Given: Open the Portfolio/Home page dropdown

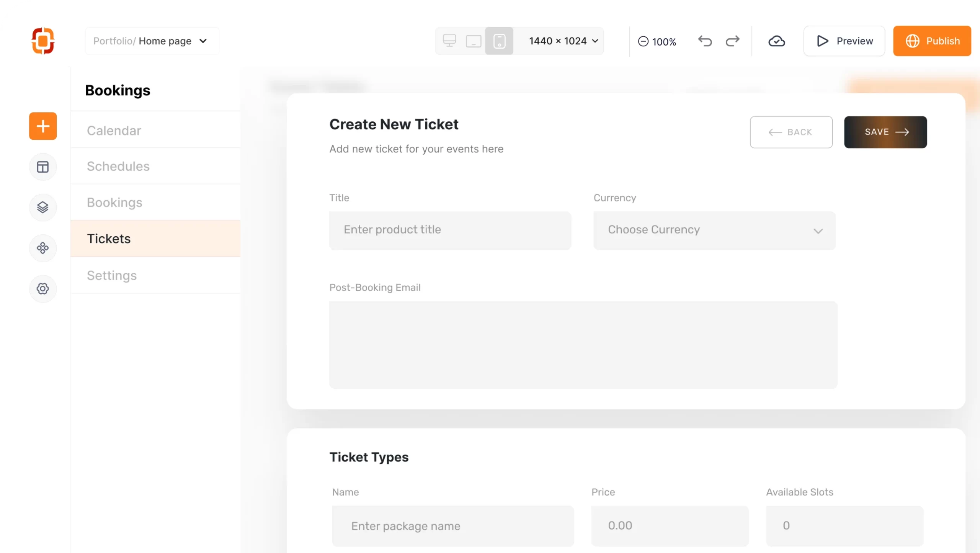Looking at the screenshot, I should pyautogui.click(x=152, y=41).
